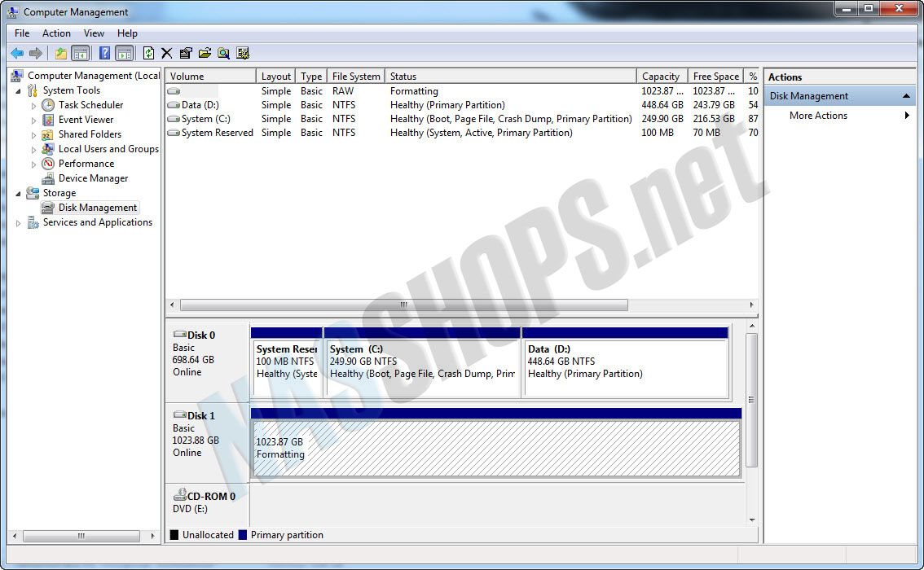Viewport: 924px width, 570px height.
Task: Click the blue Primary partition legend swatch
Action: [242, 535]
